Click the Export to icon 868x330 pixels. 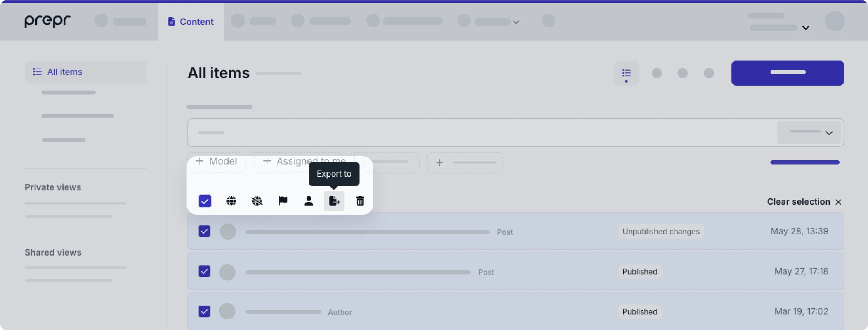[334, 201]
